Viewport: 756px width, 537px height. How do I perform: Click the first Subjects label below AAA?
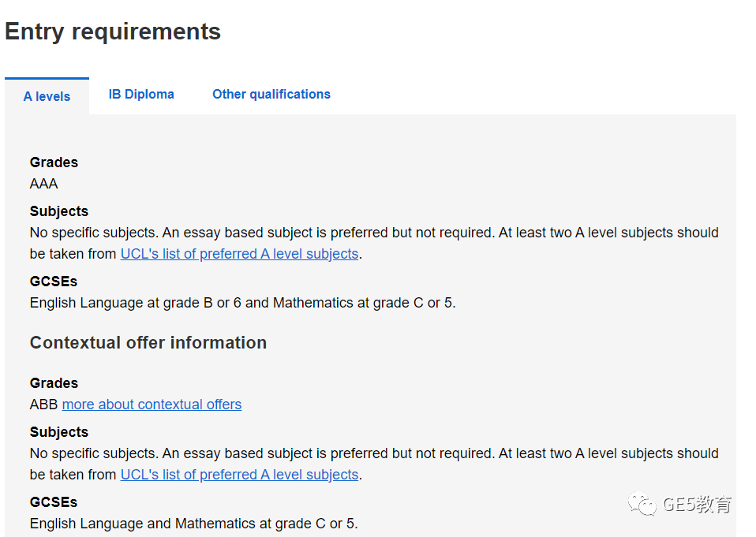tap(59, 211)
